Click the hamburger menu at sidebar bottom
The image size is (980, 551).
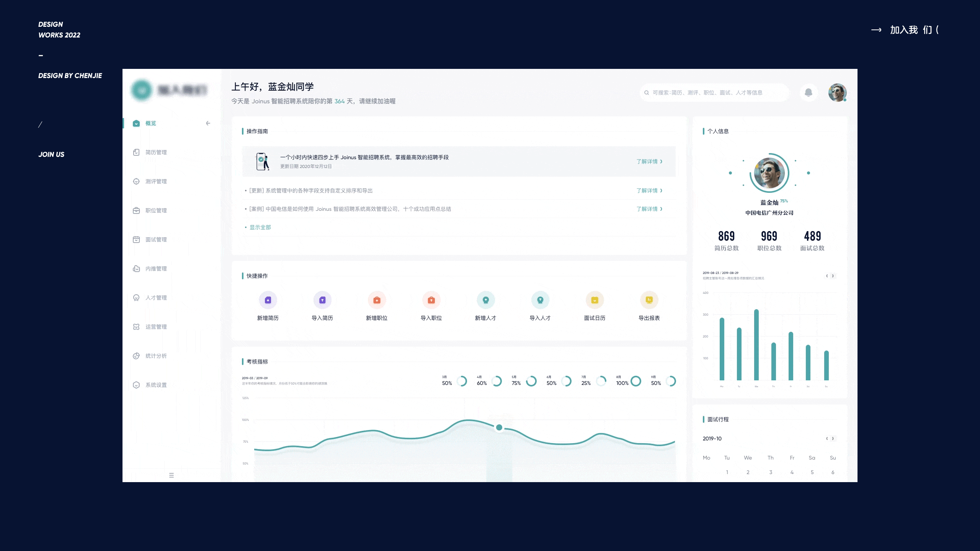click(x=171, y=475)
